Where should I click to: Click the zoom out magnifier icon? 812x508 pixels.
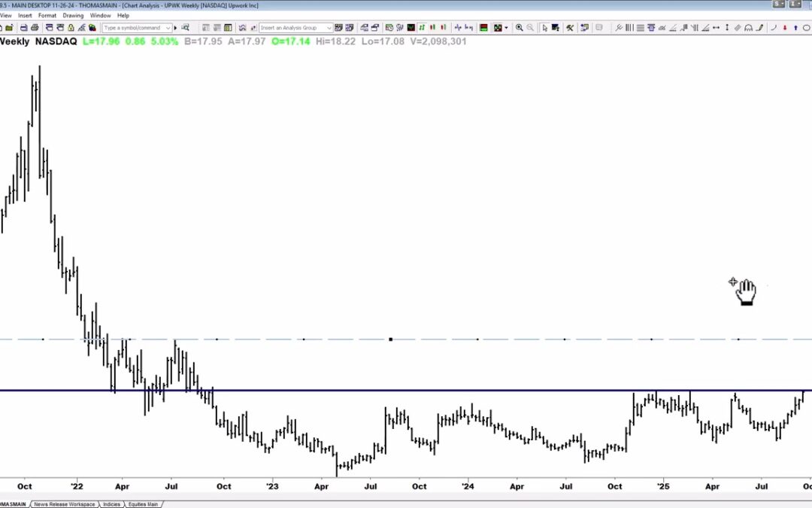click(x=530, y=28)
